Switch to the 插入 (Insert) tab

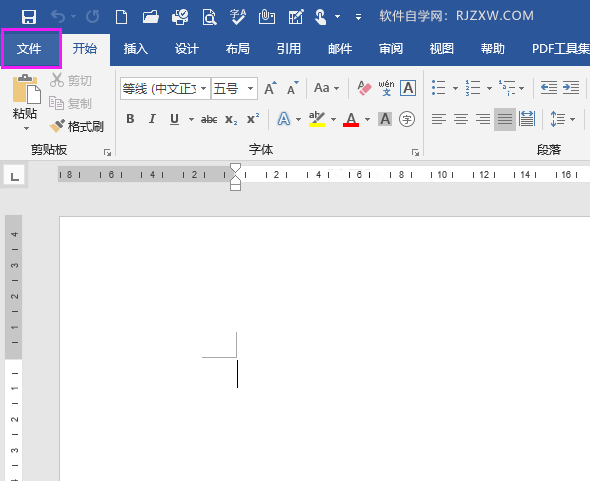(x=136, y=49)
